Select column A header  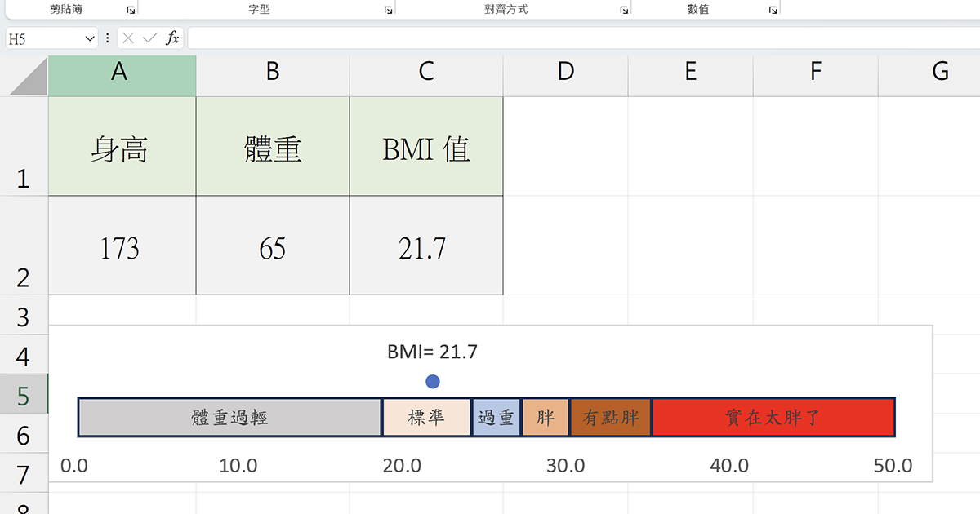(121, 72)
